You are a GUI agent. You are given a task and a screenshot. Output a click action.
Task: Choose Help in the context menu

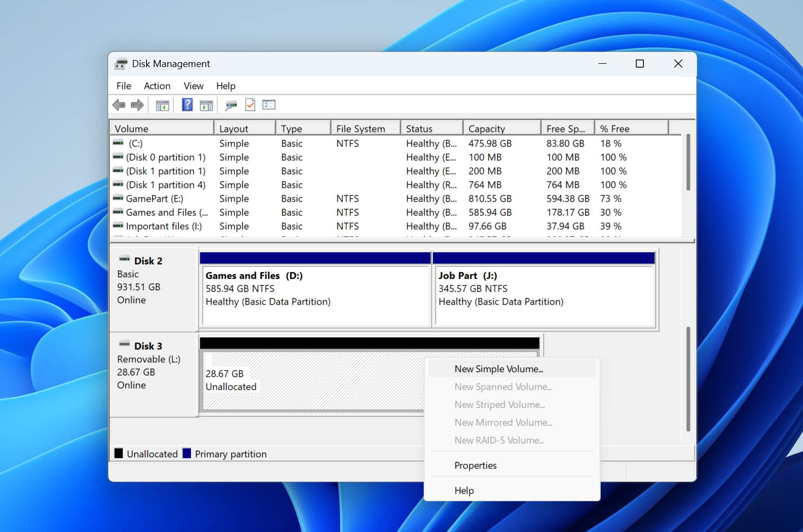[x=512, y=490]
